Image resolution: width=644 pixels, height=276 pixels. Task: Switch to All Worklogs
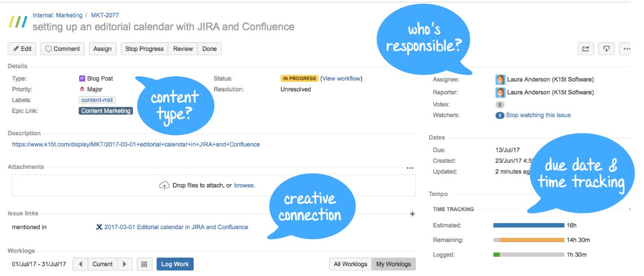(351, 264)
